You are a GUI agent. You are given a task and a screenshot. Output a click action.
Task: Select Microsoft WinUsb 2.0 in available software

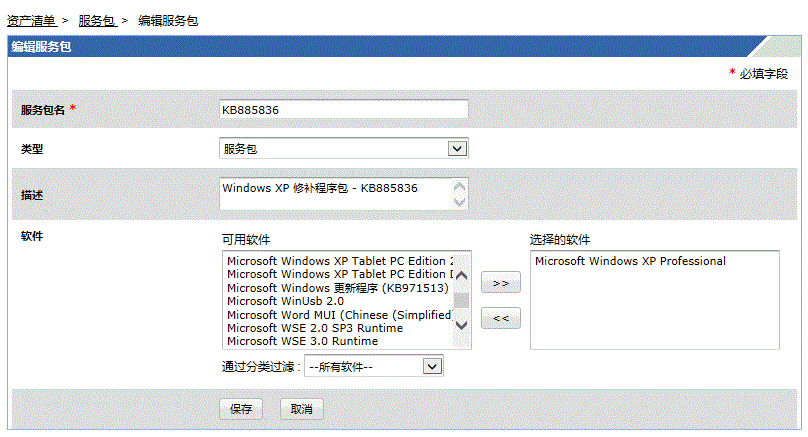pos(285,301)
